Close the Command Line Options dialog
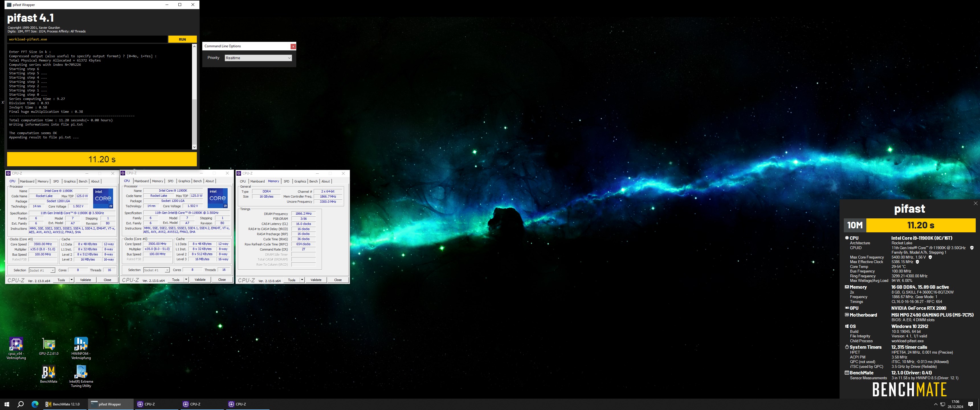The width and height of the screenshot is (980, 410). (x=293, y=46)
